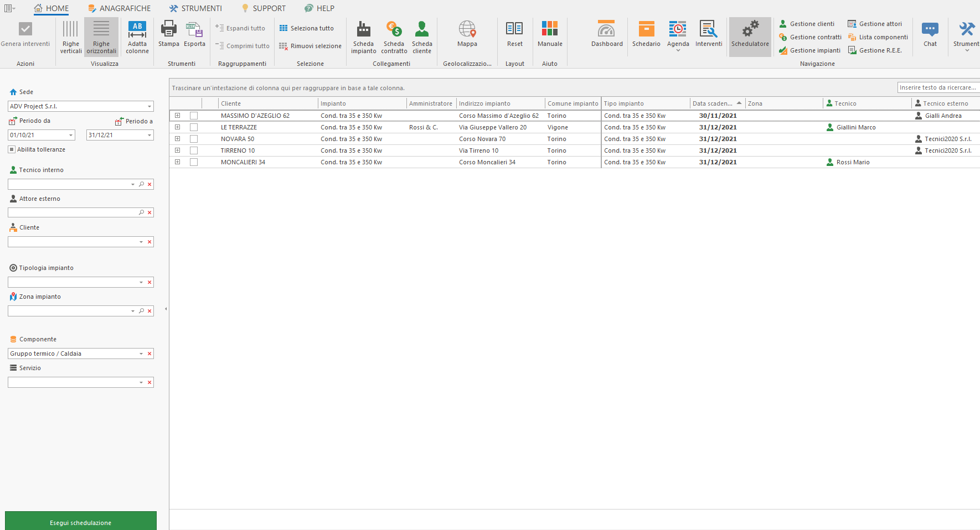Open Scheda impianto from the ribbon
This screenshot has height=530, width=980.
click(363, 37)
